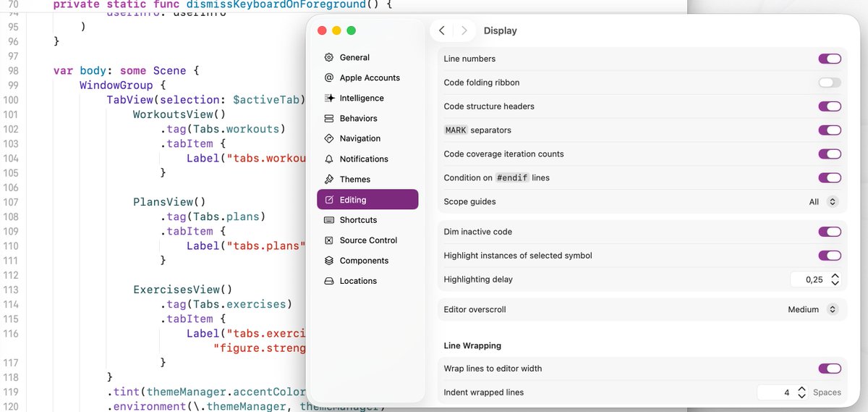Open the Notifications settings pane
Viewport: 868px width, 412px height.
pyautogui.click(x=367, y=159)
